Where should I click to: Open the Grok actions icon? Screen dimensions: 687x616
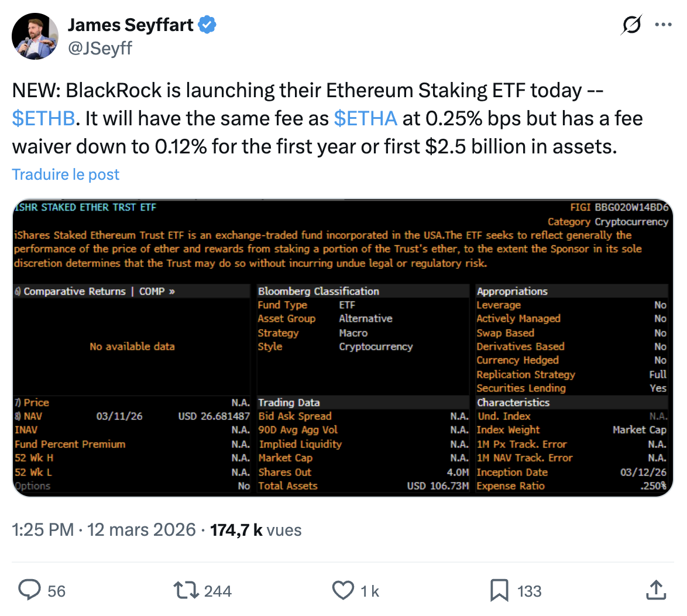[x=631, y=25]
